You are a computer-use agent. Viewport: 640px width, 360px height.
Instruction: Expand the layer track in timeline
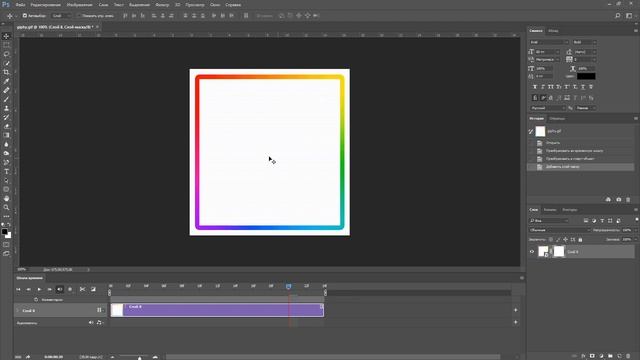(x=18, y=311)
